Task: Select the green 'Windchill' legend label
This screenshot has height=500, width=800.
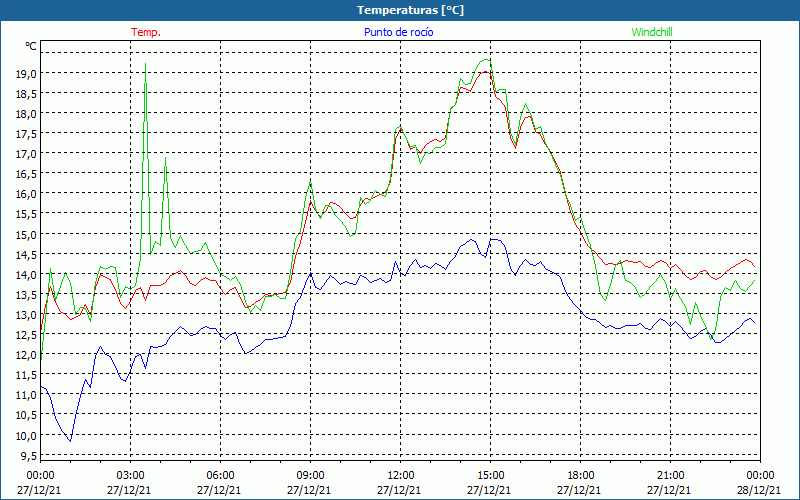Action: [652, 32]
